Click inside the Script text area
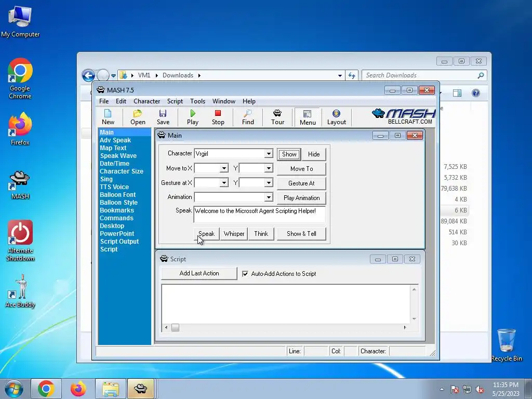This screenshot has width=532, height=399. (x=286, y=304)
